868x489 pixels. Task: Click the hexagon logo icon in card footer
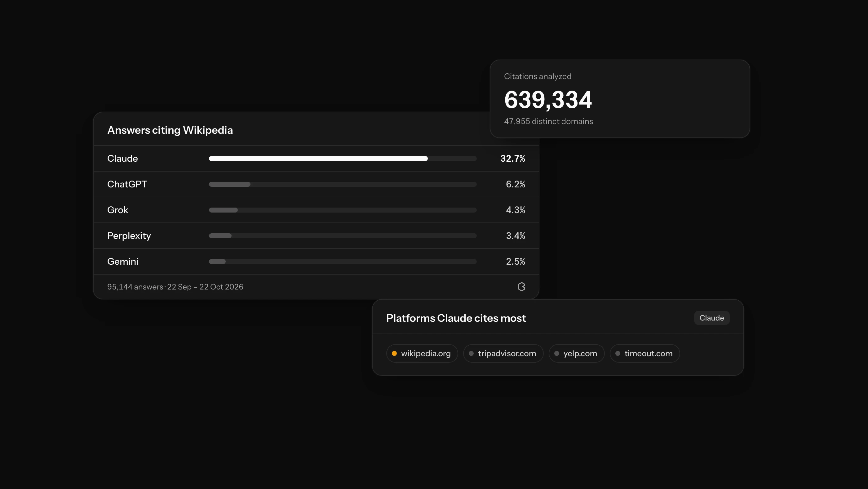[x=522, y=287]
